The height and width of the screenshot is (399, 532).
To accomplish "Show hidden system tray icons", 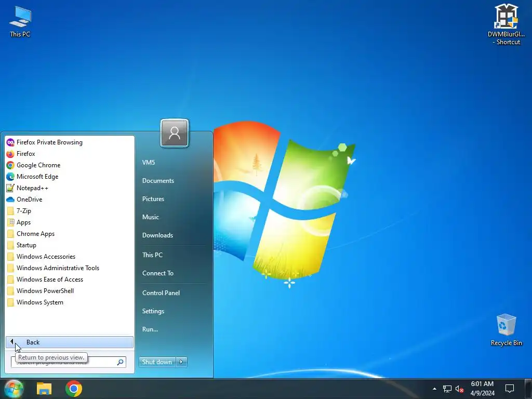I will 435,389.
